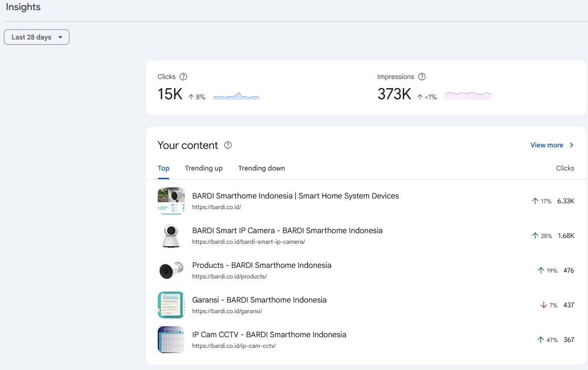Image resolution: width=588 pixels, height=370 pixels.
Task: Click the red down arrow showing 7%
Action: point(544,305)
